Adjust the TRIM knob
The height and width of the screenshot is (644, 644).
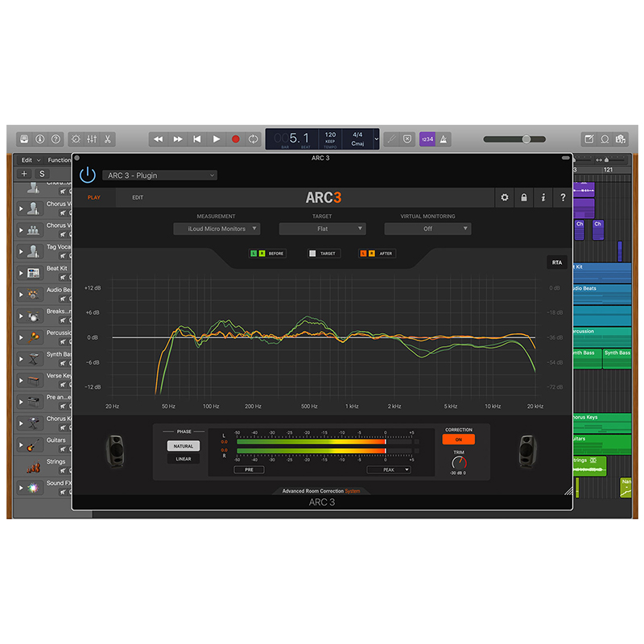(x=459, y=464)
